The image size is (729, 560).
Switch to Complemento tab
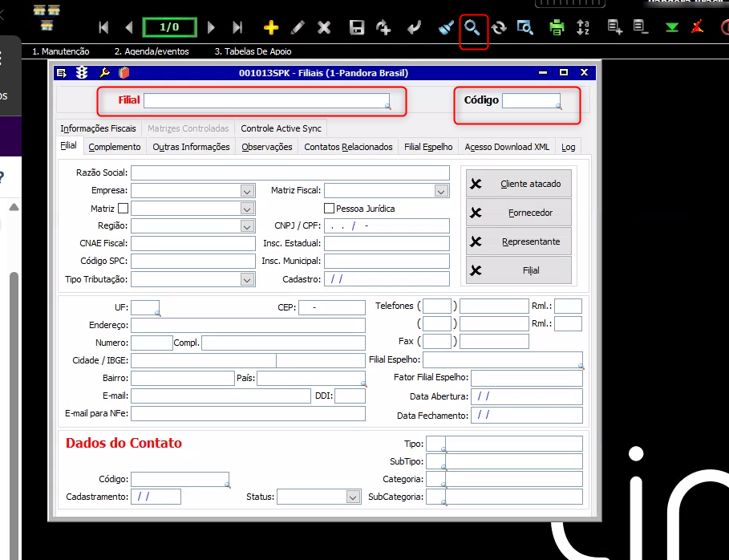click(x=115, y=147)
